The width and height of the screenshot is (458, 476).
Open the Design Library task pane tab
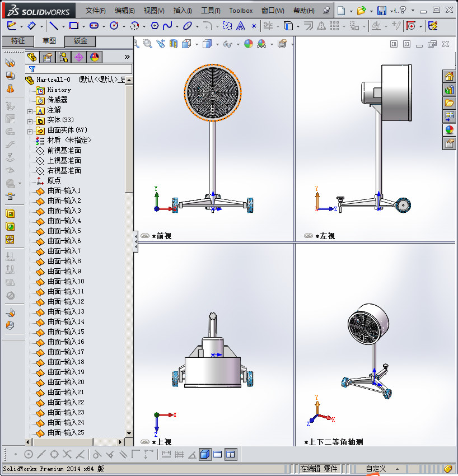click(450, 89)
